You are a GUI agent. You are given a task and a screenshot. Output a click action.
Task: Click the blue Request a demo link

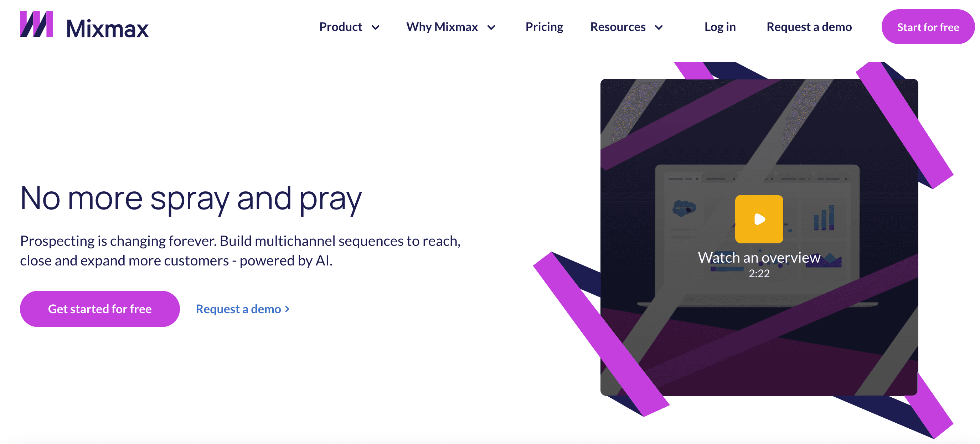click(x=238, y=309)
